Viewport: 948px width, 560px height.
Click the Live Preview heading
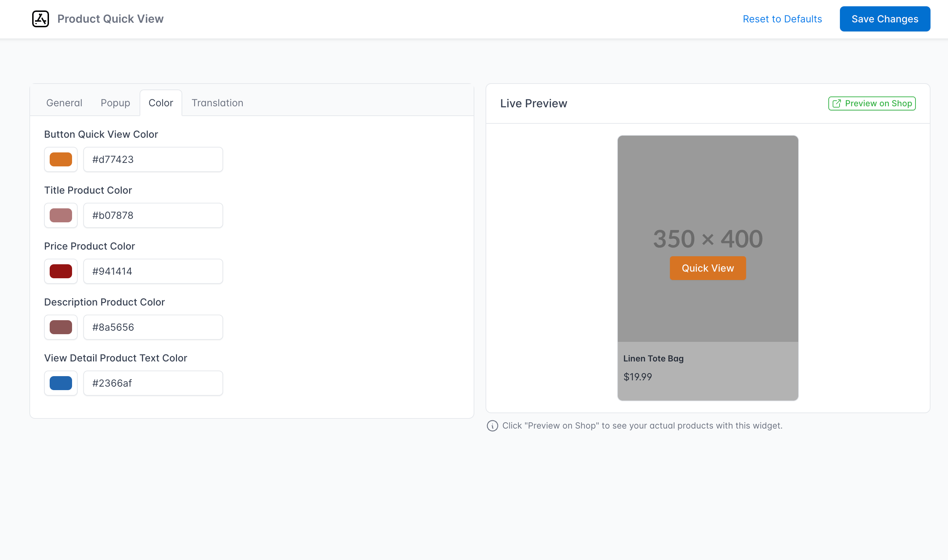pyautogui.click(x=533, y=103)
